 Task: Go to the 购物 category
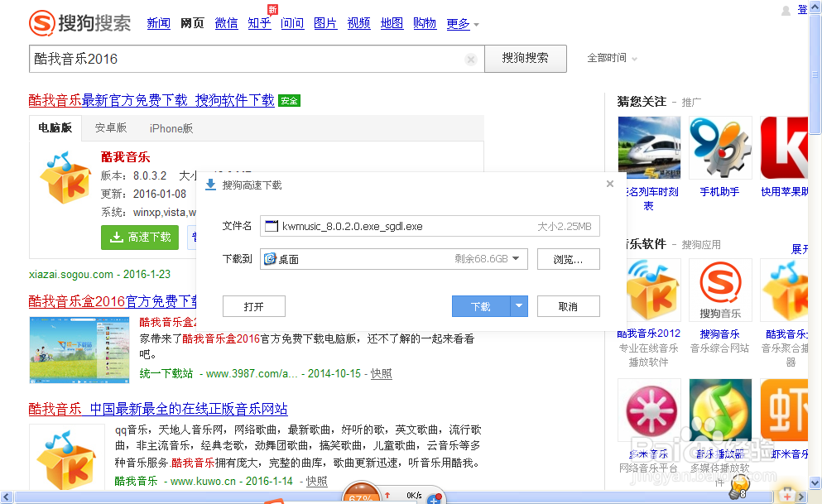425,23
